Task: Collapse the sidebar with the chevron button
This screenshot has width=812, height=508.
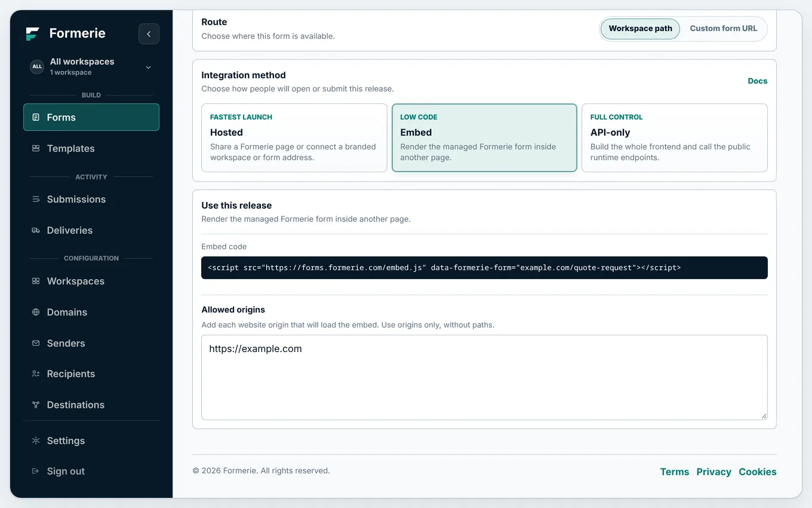Action: [149, 34]
